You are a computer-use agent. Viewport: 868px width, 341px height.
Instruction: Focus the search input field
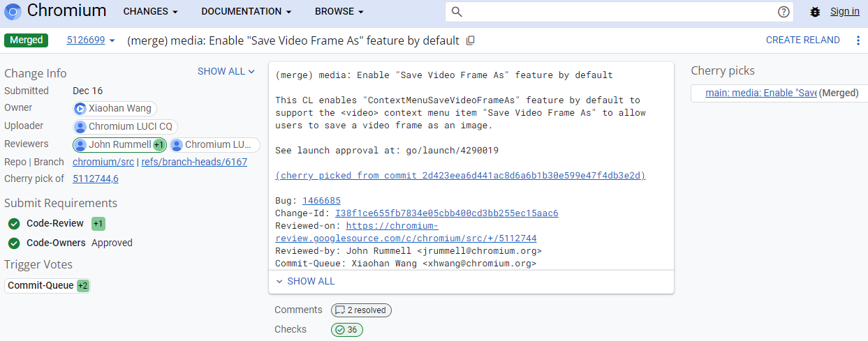[620, 12]
